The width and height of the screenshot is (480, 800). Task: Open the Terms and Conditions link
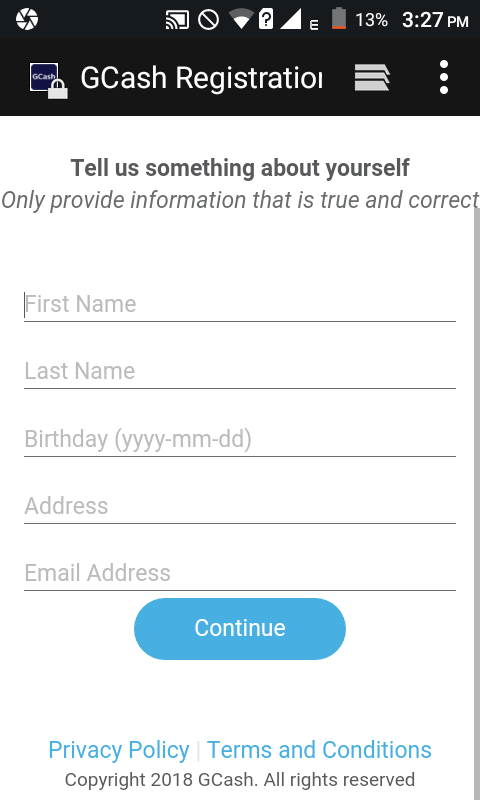(x=319, y=750)
